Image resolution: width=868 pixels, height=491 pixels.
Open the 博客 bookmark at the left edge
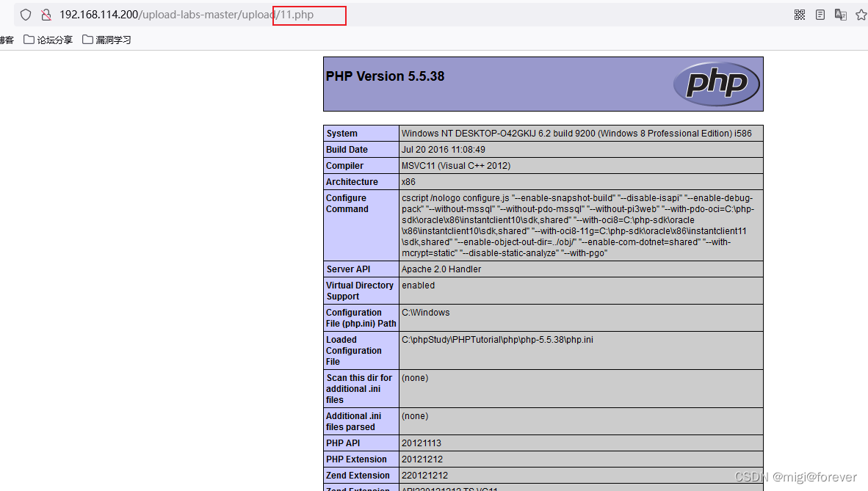[7, 40]
